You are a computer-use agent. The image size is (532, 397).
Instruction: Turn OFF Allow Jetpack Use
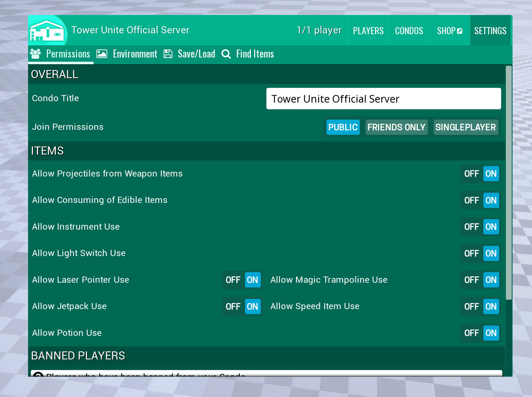233,306
